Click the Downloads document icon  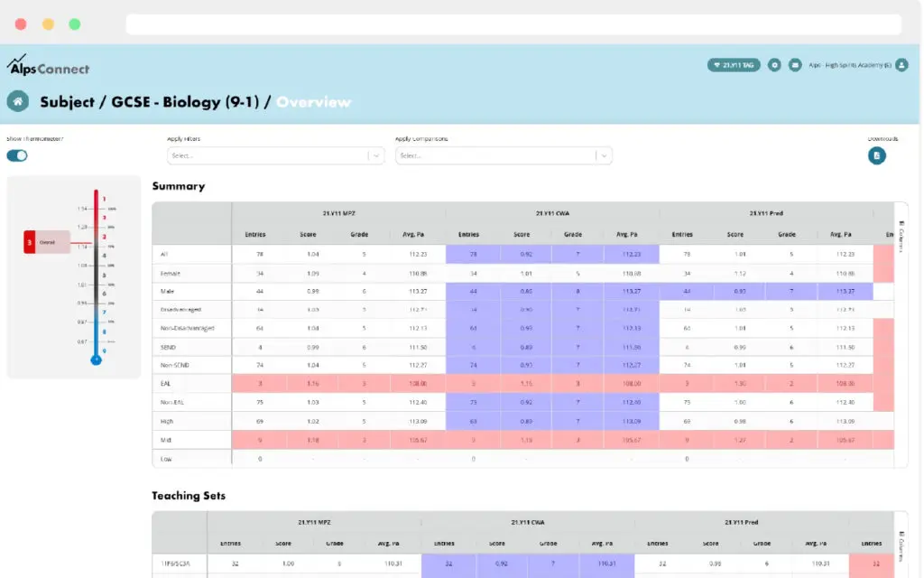pyautogui.click(x=877, y=155)
